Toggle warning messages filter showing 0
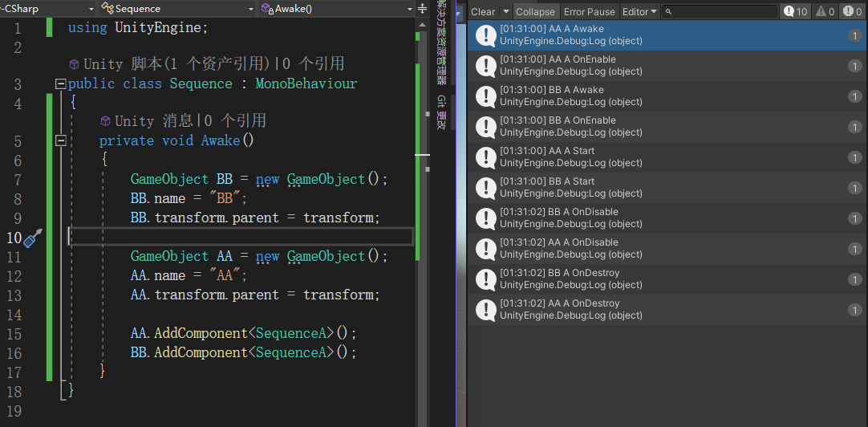 [x=825, y=11]
